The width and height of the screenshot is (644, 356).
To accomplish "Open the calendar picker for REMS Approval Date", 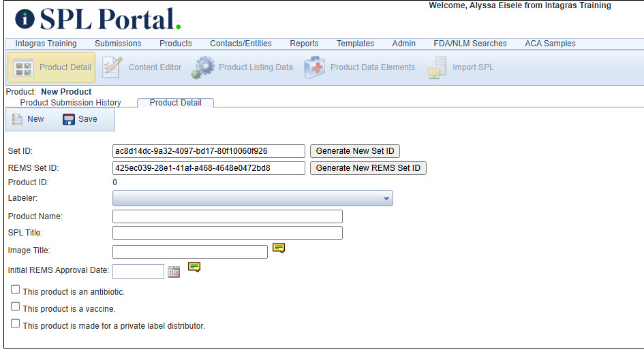I will [174, 272].
